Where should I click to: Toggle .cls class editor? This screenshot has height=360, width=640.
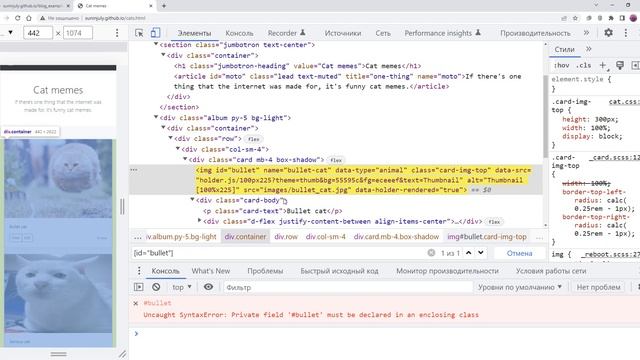pos(583,65)
